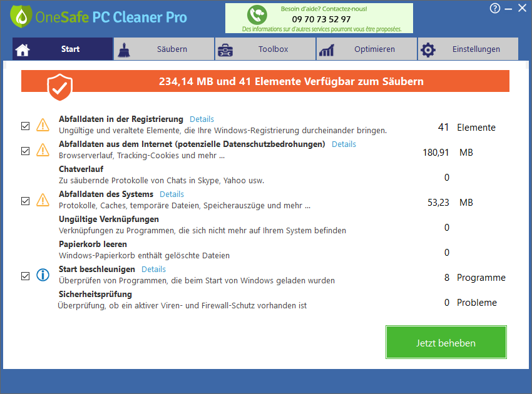Disable the Abfalldaten aus dem Internet checkbox

tap(25, 150)
